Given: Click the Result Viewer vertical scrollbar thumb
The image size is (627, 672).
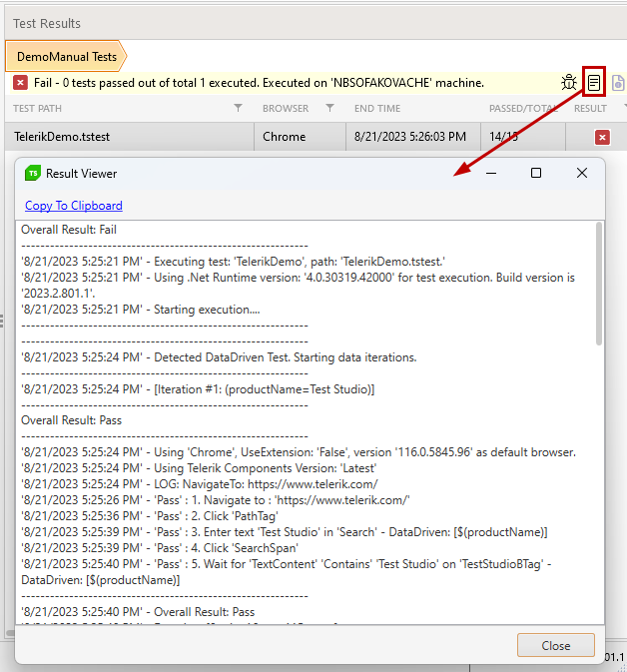Looking at the screenshot, I should (599, 284).
